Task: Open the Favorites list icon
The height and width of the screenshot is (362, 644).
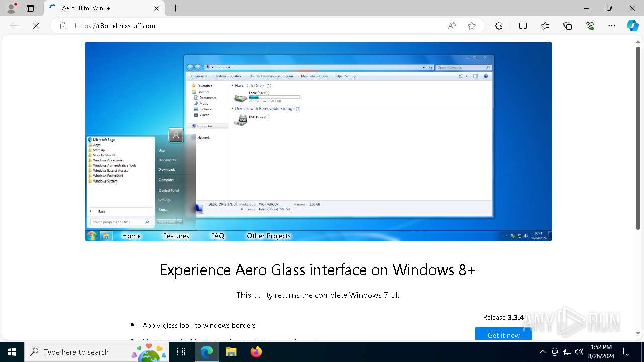Action: (545, 26)
